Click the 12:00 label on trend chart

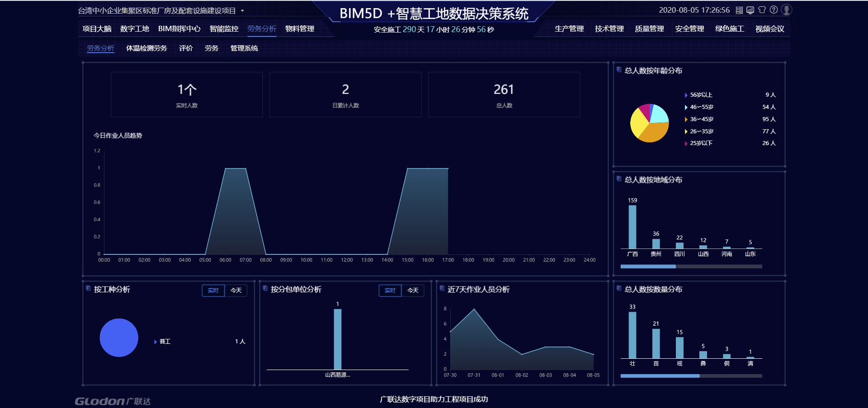347,260
